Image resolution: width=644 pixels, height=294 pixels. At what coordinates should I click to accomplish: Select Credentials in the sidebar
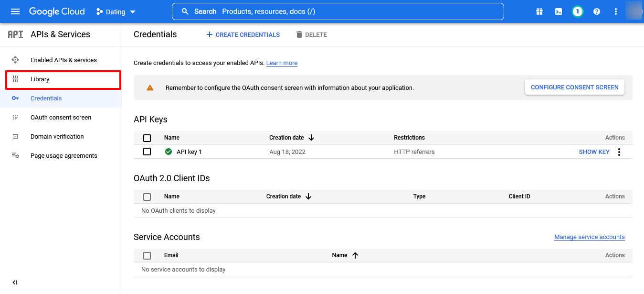pos(46,98)
